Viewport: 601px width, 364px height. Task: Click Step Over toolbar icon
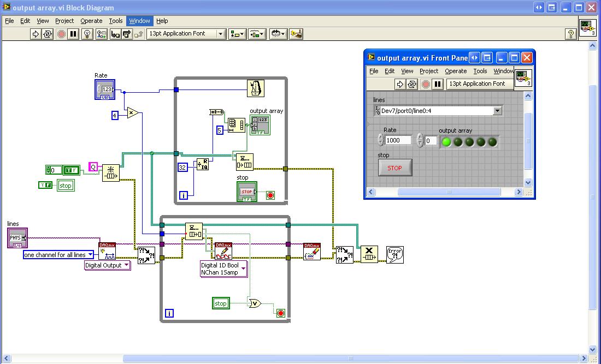127,34
